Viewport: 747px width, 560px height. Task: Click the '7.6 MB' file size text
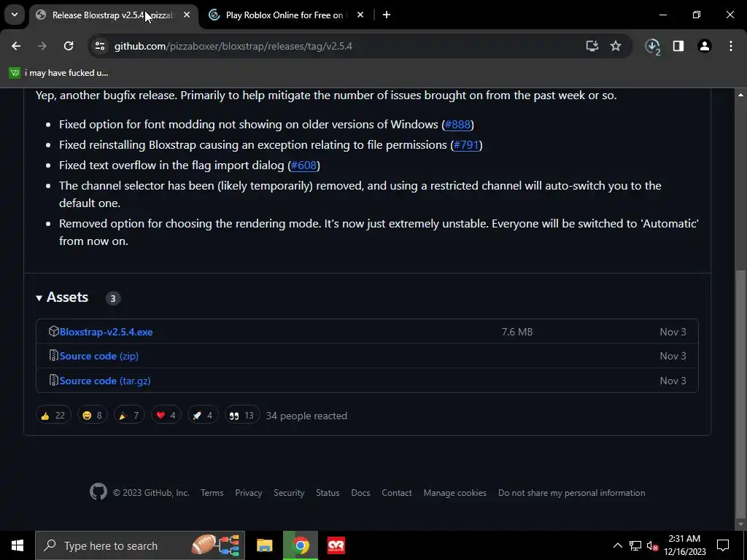click(x=517, y=332)
